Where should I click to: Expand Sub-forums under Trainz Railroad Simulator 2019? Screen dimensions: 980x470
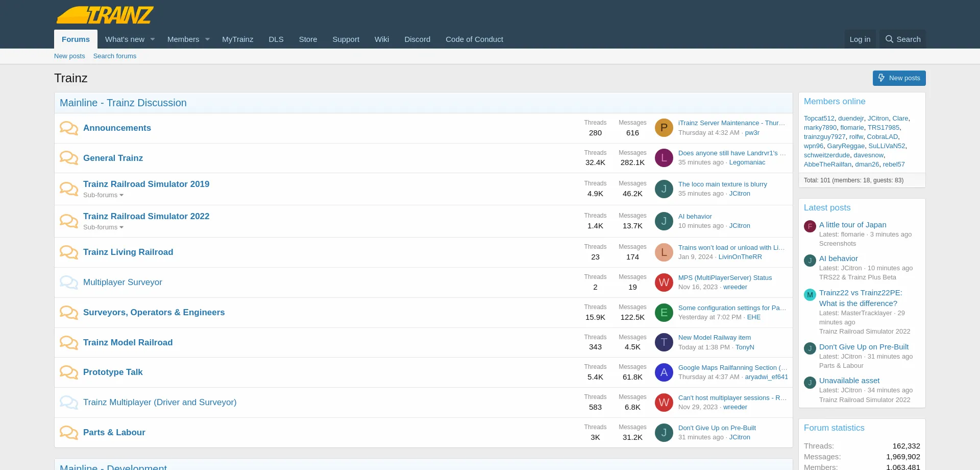103,195
